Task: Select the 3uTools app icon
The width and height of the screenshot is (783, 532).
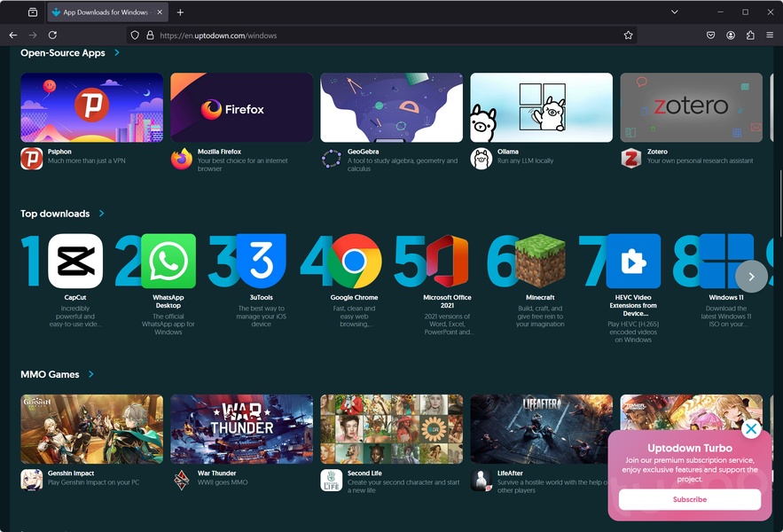Action: (262, 262)
